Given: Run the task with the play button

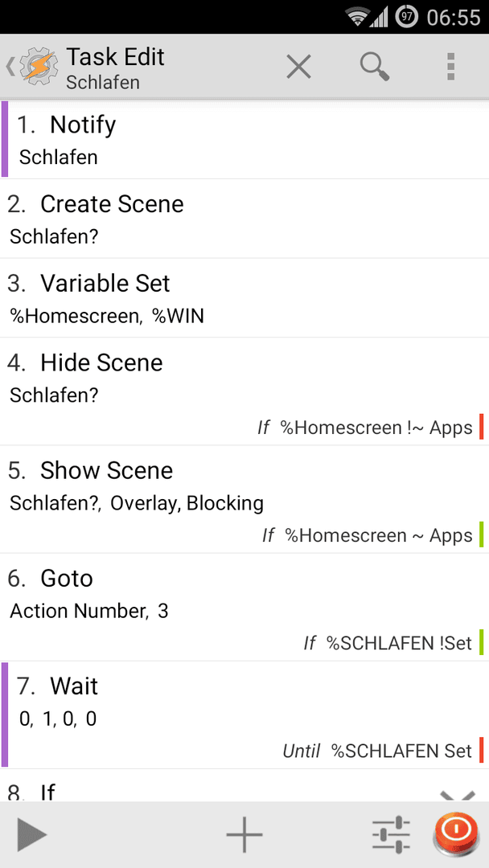Looking at the screenshot, I should coord(31,835).
